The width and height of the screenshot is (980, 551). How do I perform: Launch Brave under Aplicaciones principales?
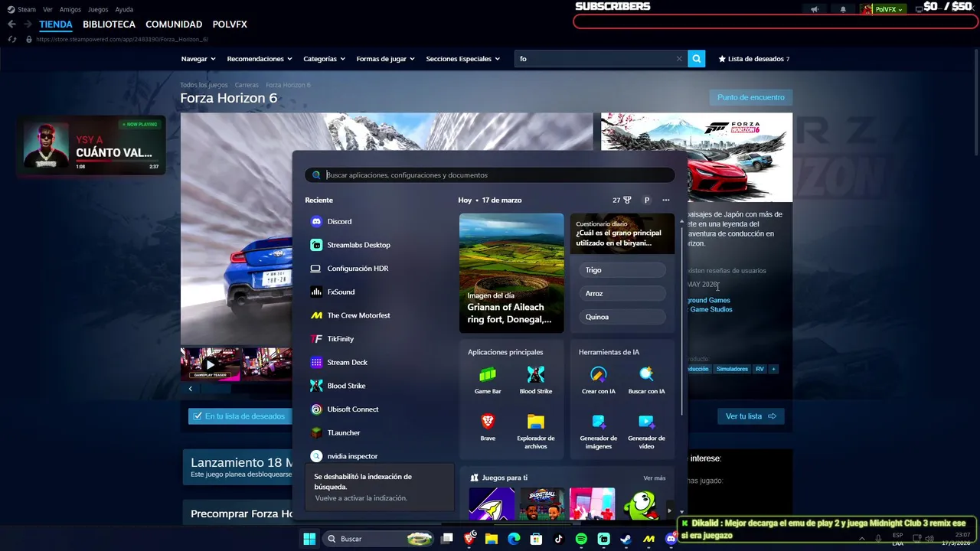click(x=488, y=427)
